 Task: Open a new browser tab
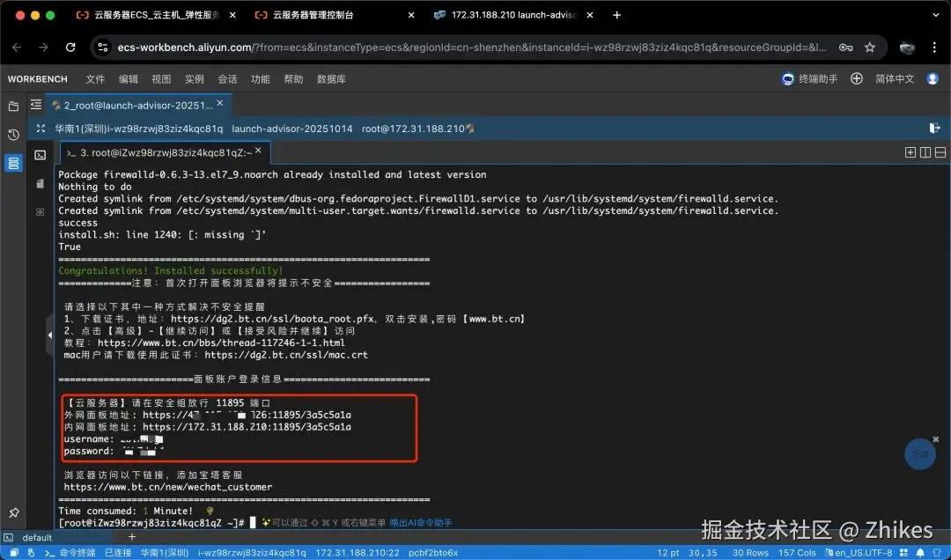coord(616,15)
